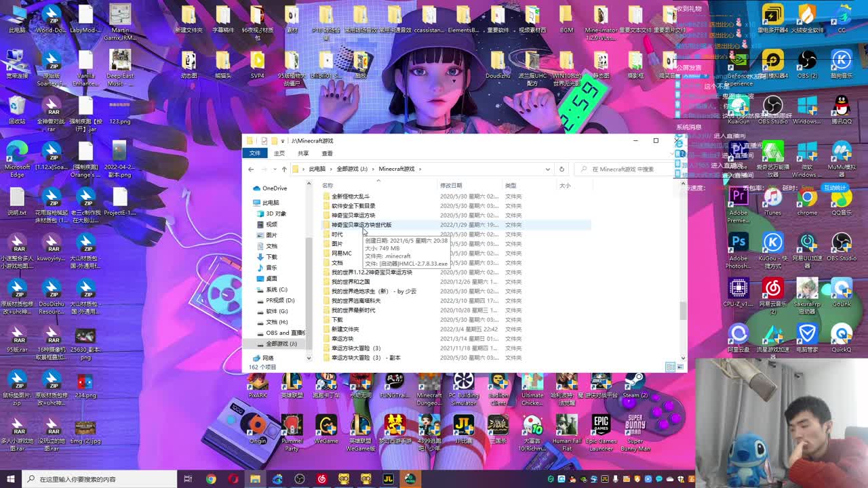Viewport: 868px width, 488px height.
Task: Open the Adobe Premiere desktop shortcut
Action: click(738, 204)
